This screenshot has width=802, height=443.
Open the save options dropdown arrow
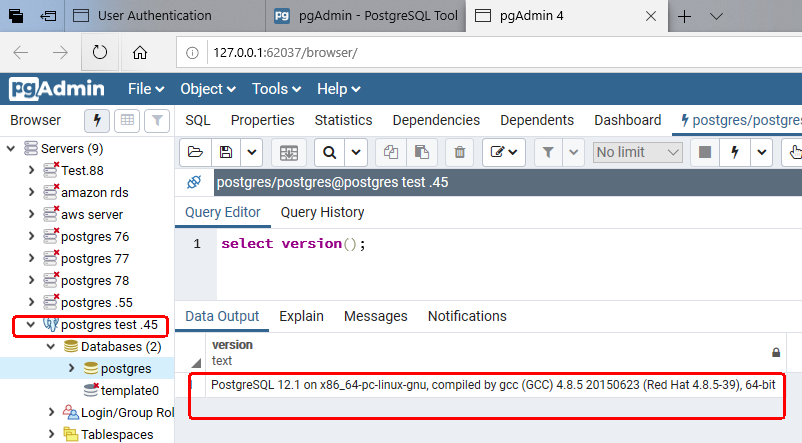click(252, 152)
